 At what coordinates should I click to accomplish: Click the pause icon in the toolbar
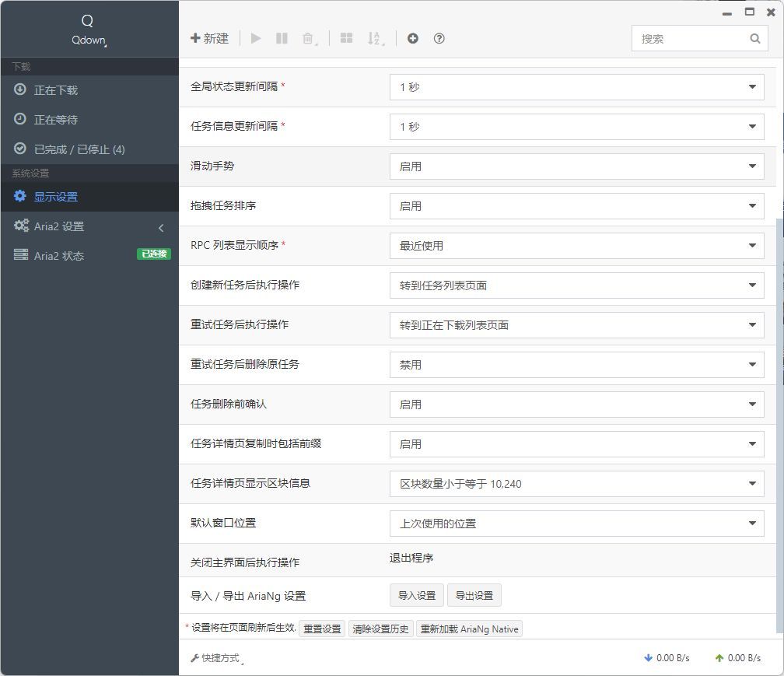tap(282, 37)
